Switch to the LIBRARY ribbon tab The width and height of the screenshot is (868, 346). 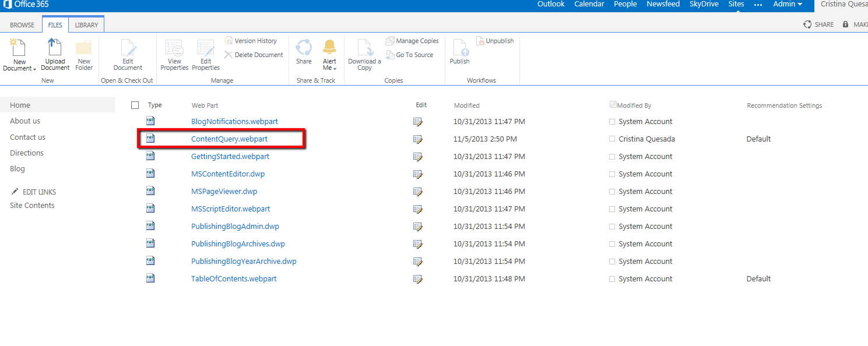point(86,25)
